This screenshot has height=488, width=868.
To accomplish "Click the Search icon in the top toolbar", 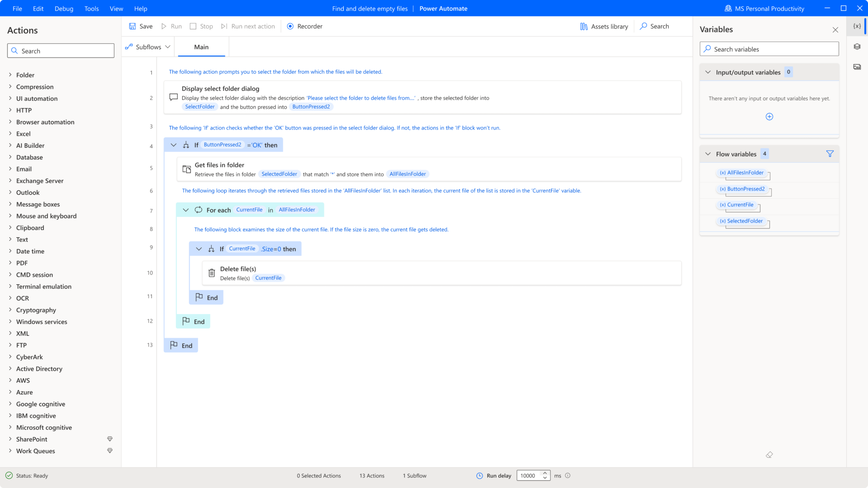I will click(x=644, y=26).
